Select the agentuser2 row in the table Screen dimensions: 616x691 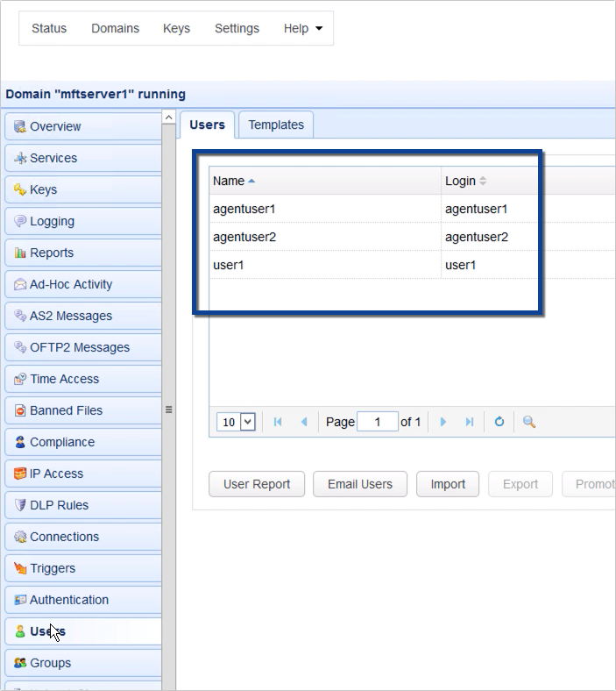coord(324,237)
